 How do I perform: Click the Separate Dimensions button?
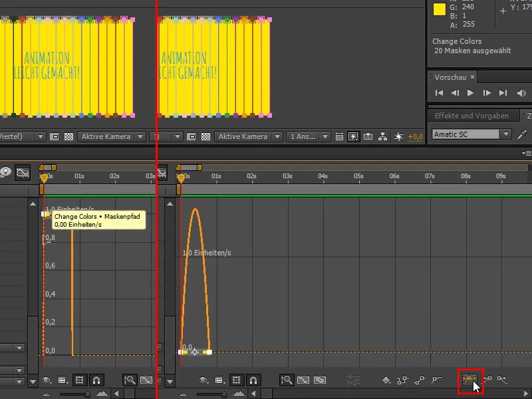(x=353, y=380)
